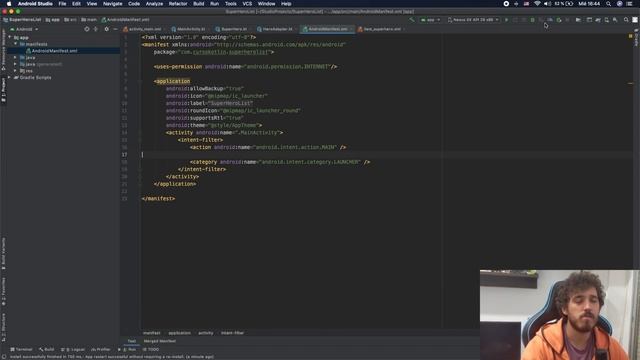640x360 pixels.
Task: Open macOS Control Center menu icon
Action: click(629, 4)
